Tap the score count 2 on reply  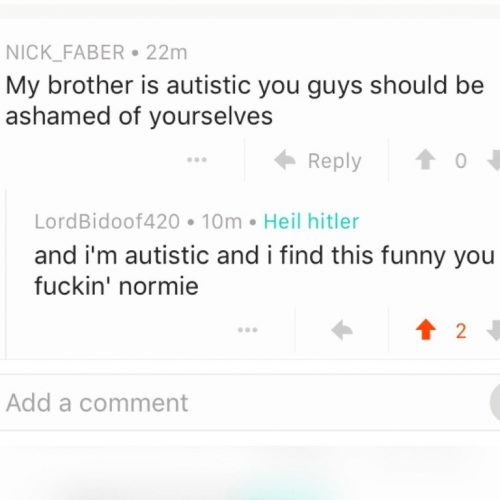tap(461, 331)
